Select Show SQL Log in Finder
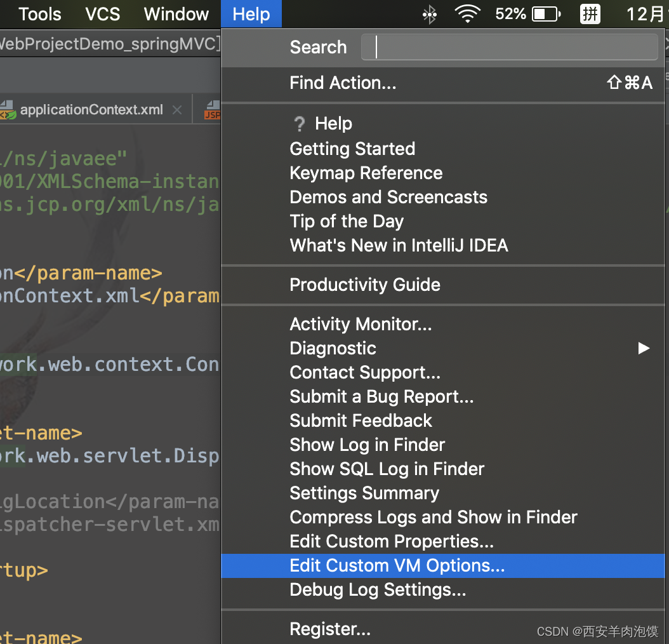This screenshot has height=644, width=669. (443, 469)
